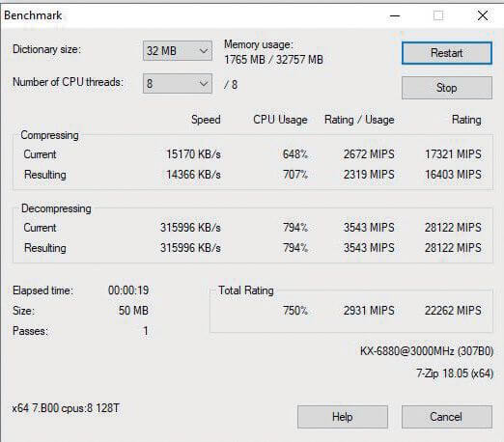Cancel the benchmark dialog

pyautogui.click(x=447, y=417)
